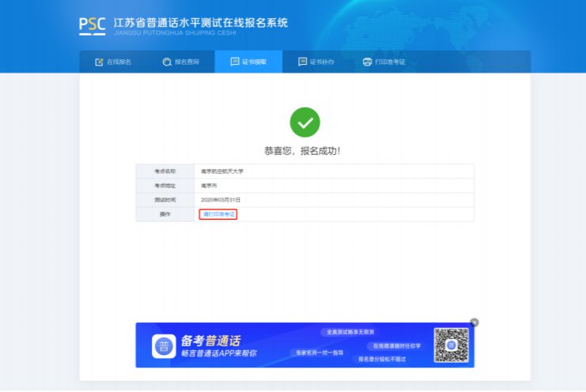Image resolution: width=586 pixels, height=392 pixels.
Task: Select the 证书领取 certificate collection tab
Action: [248, 62]
